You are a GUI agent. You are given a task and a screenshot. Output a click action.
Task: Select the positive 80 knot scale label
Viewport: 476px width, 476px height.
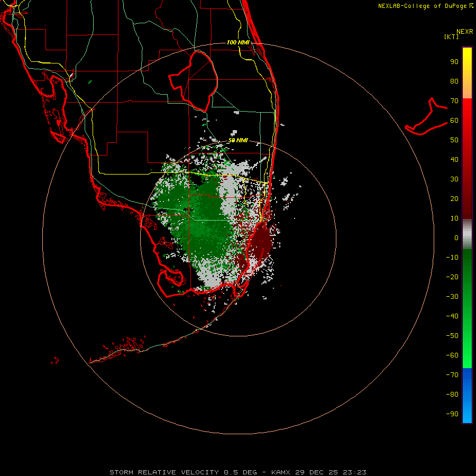[x=454, y=81]
